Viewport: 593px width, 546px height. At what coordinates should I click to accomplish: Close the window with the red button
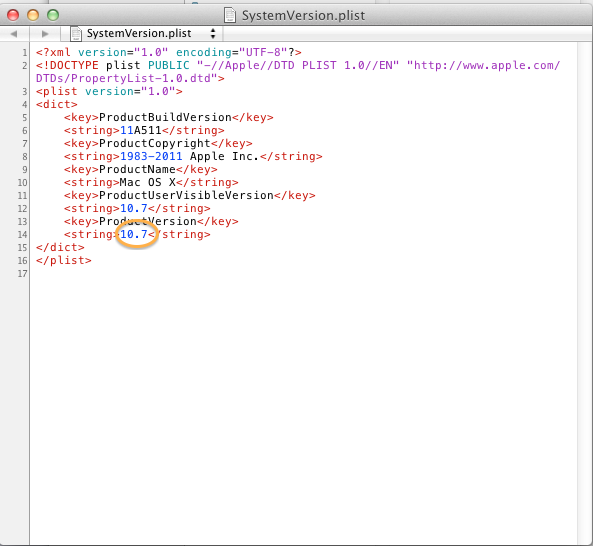[13, 15]
